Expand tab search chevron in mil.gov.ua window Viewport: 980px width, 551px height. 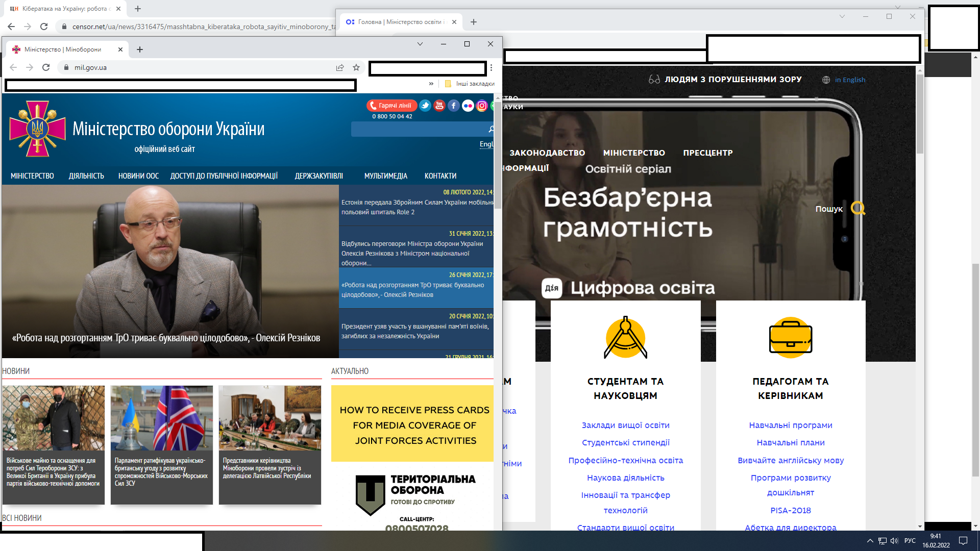420,44
